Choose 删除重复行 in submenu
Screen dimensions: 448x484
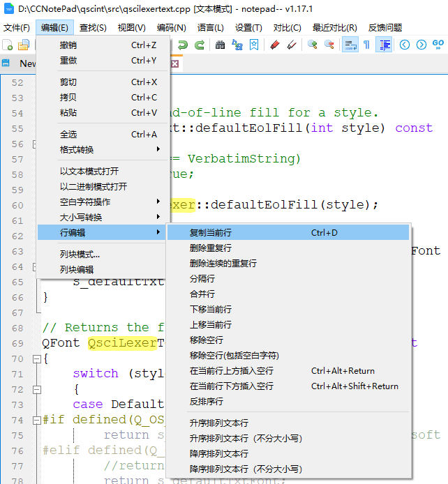(x=288, y=248)
